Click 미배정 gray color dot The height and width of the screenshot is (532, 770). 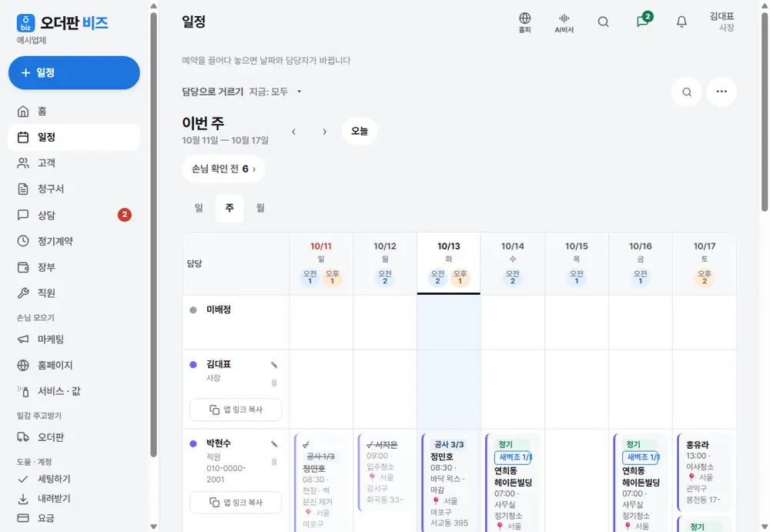click(193, 310)
